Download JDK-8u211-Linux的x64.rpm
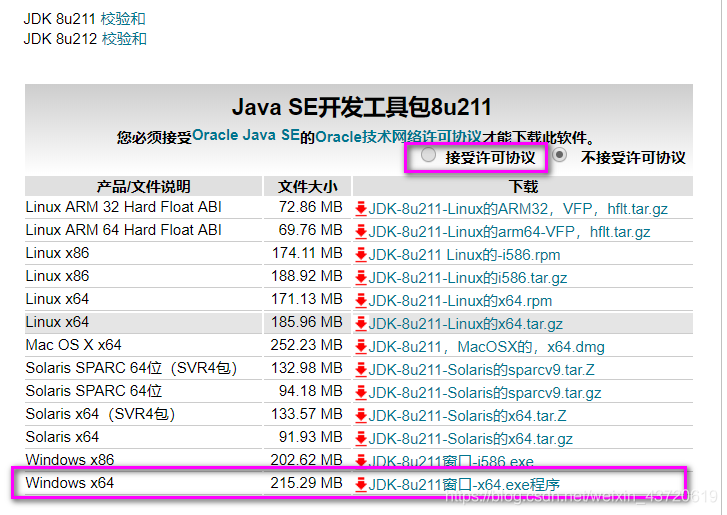The width and height of the screenshot is (727, 515). 460,301
